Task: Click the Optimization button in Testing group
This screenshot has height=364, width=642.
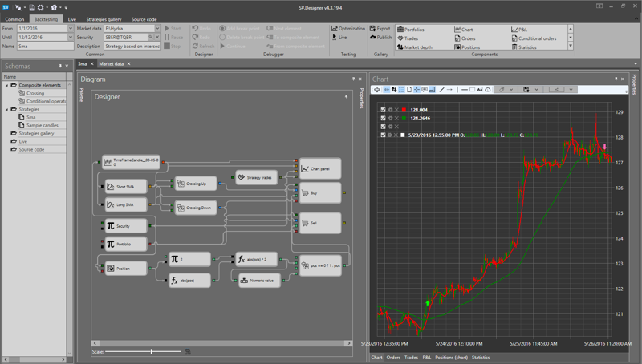Action: point(347,29)
